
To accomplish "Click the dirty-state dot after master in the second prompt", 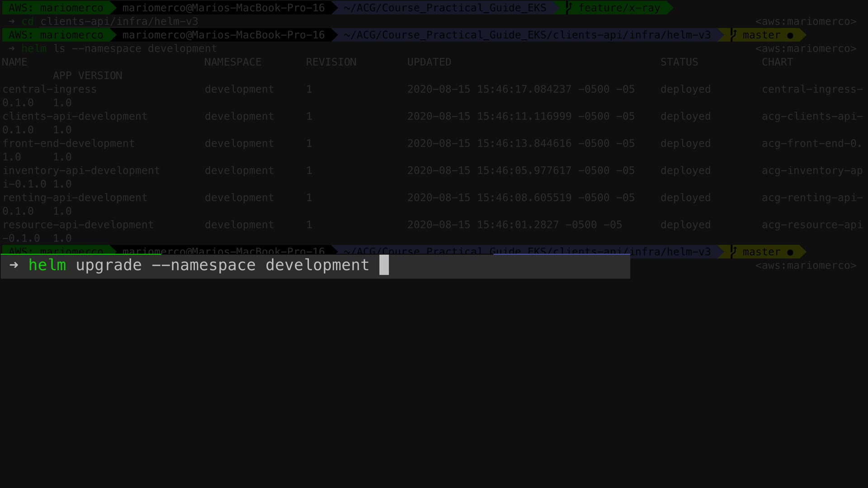I will point(790,35).
